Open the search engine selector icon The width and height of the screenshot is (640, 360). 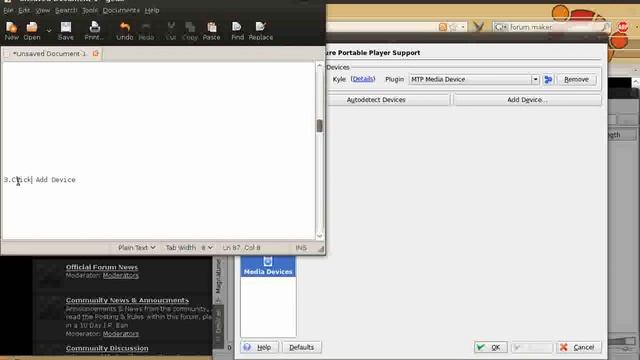501,27
